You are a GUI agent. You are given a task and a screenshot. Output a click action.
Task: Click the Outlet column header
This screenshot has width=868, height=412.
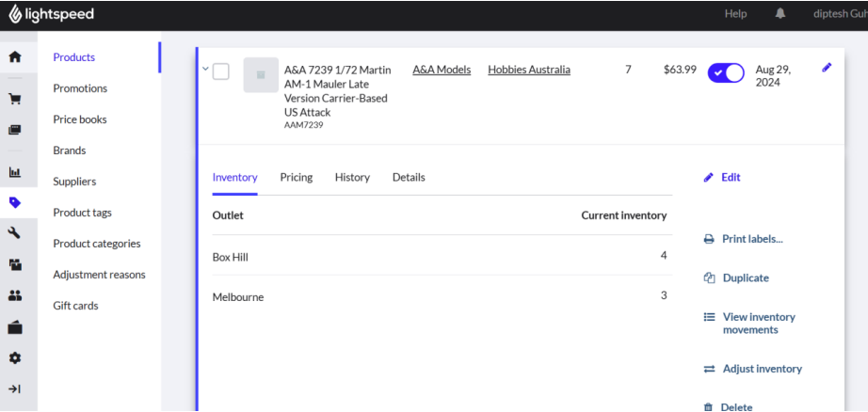coord(228,215)
